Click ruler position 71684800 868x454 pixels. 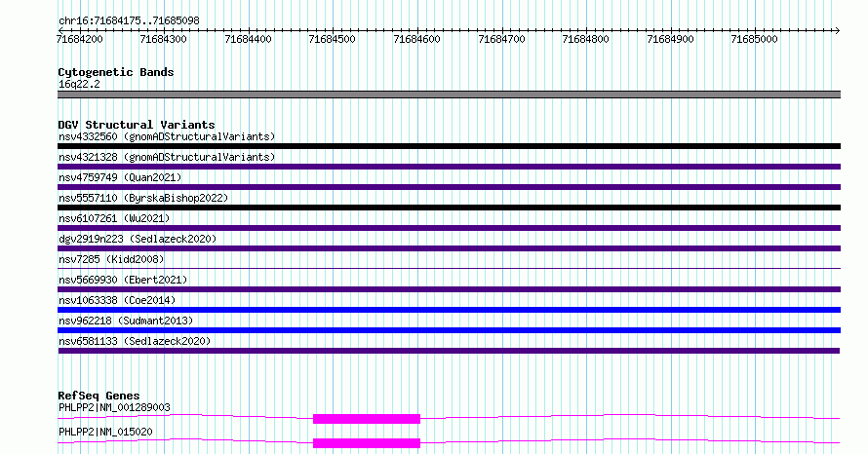pos(586,39)
